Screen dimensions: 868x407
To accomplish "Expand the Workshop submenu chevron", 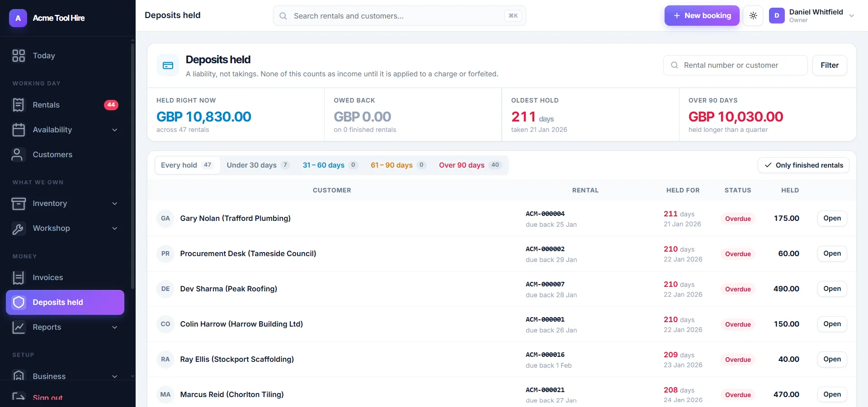I will click(x=115, y=229).
